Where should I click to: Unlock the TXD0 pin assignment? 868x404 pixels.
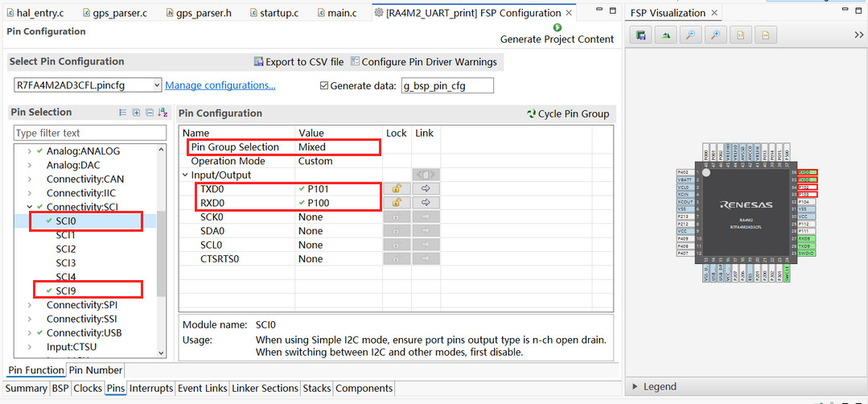pos(397,188)
